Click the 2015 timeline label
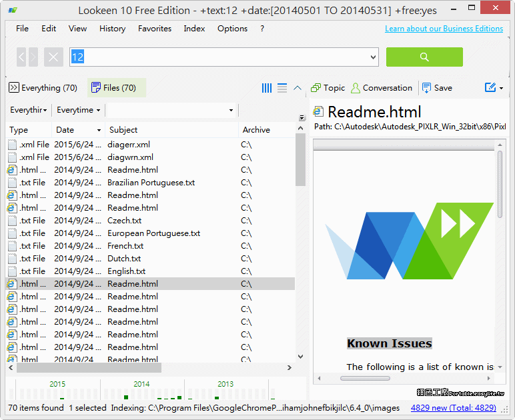Image resolution: width=515 pixels, height=420 pixels. pyautogui.click(x=57, y=384)
